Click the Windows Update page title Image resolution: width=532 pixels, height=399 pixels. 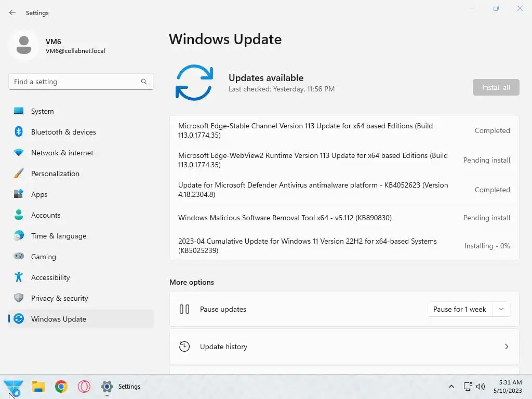coord(225,39)
